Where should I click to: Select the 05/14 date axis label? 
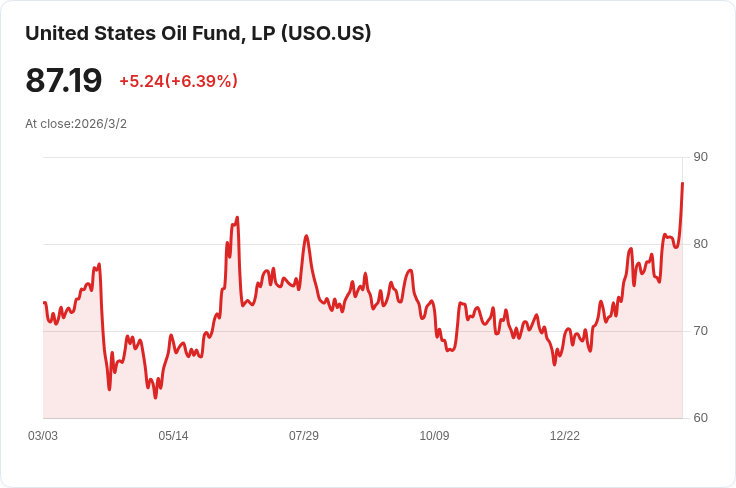[173, 436]
